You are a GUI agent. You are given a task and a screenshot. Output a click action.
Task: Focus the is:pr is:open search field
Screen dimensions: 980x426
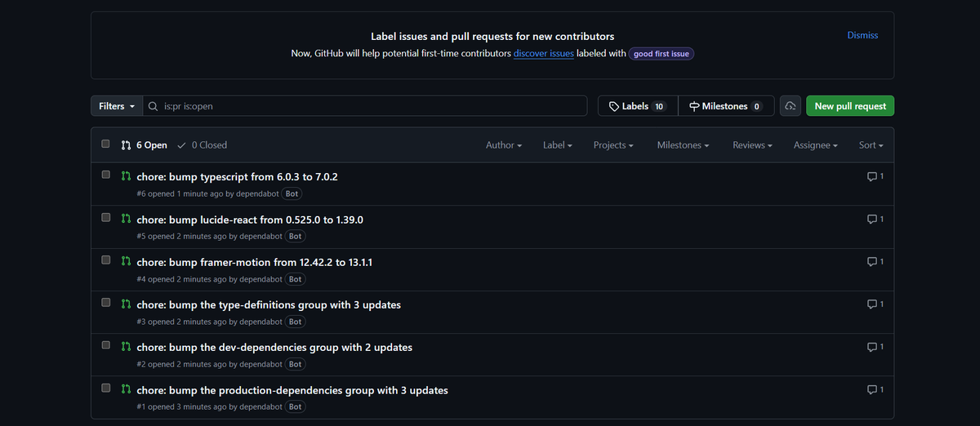(365, 106)
